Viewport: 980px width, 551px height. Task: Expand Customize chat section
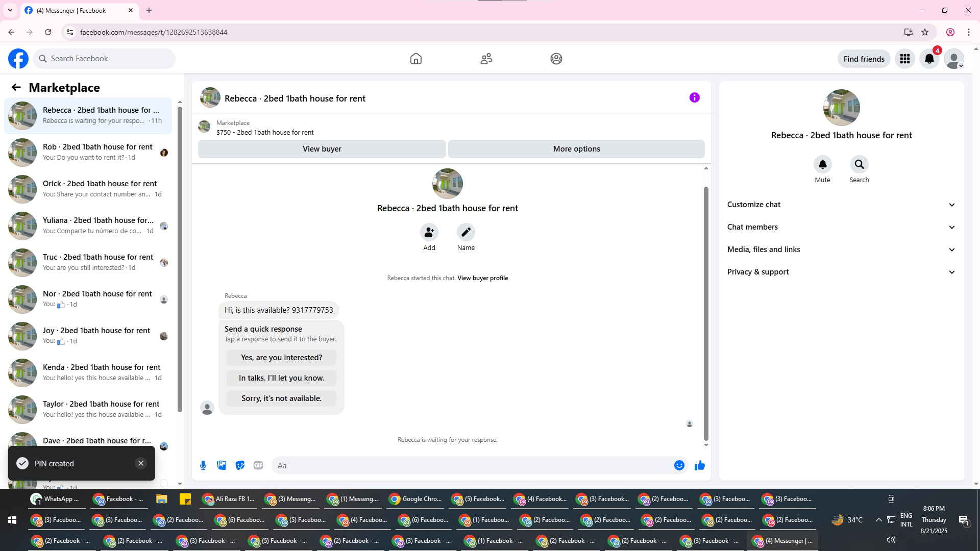(x=841, y=205)
